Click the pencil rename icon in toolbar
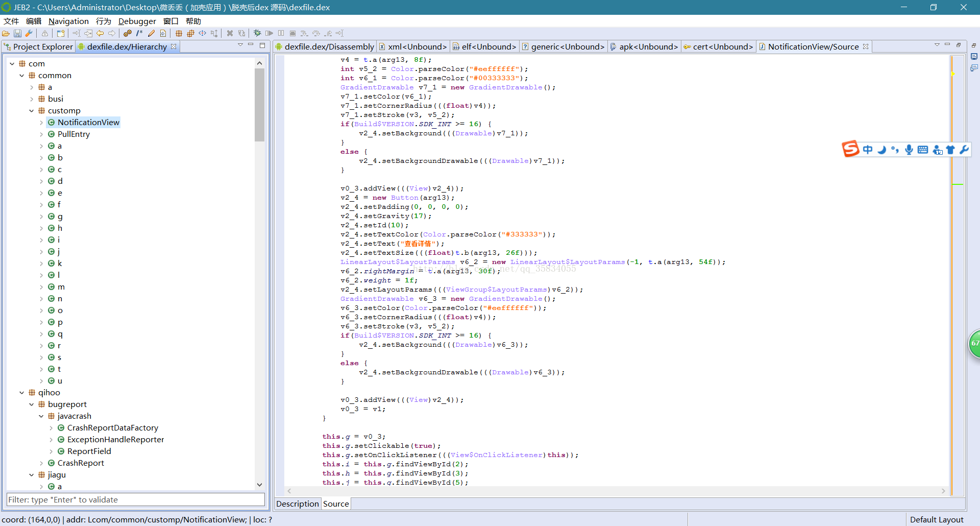This screenshot has width=980, height=526. point(151,33)
